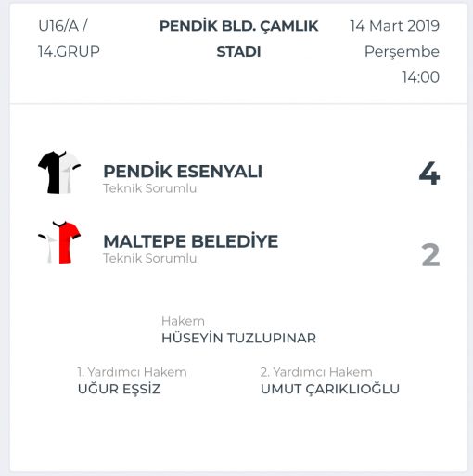Click the 1. Yardımcı Hakem label
The height and width of the screenshot is (476, 473).
tap(132, 372)
